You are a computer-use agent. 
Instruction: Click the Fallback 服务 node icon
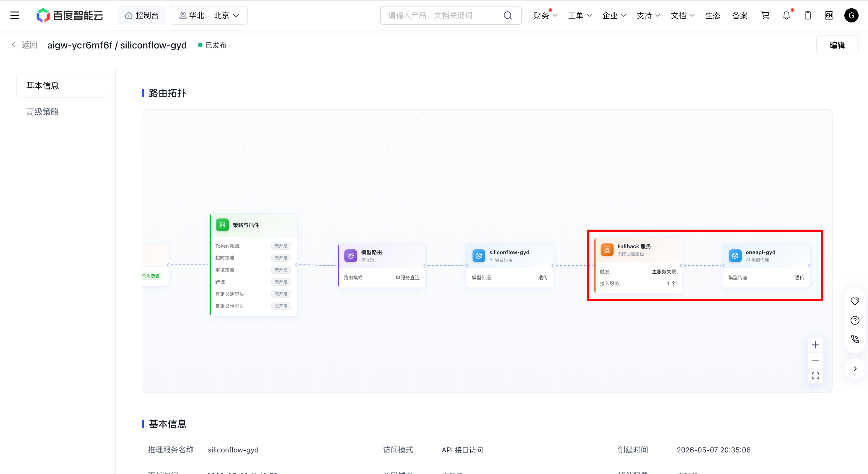[x=607, y=250]
